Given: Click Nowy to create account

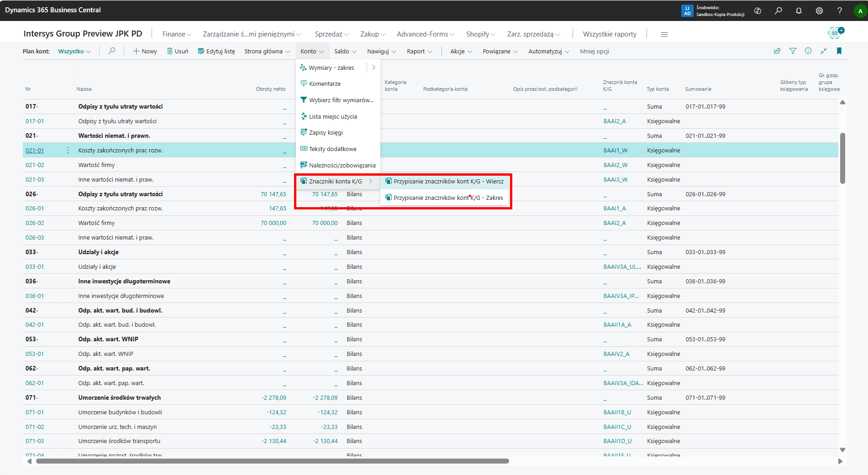Looking at the screenshot, I should [x=145, y=52].
